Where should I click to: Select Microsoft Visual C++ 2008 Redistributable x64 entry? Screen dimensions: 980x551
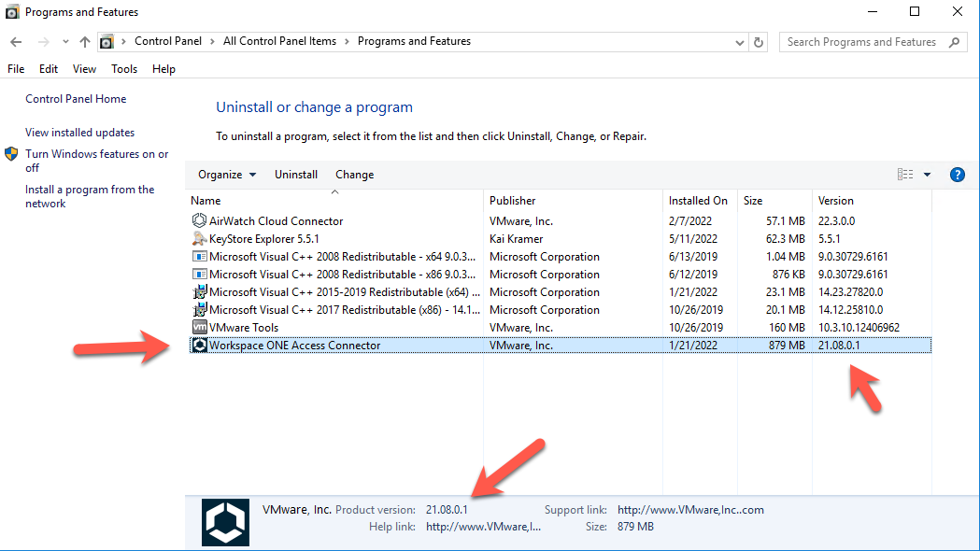click(x=343, y=257)
